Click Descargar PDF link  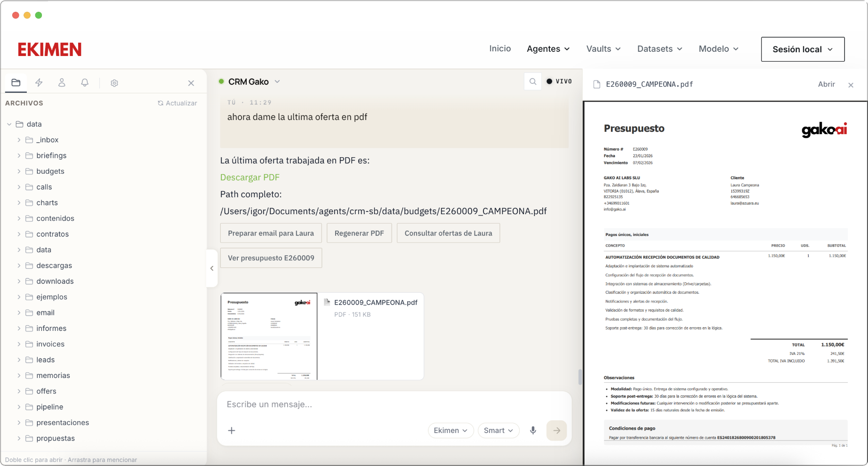[x=250, y=177]
